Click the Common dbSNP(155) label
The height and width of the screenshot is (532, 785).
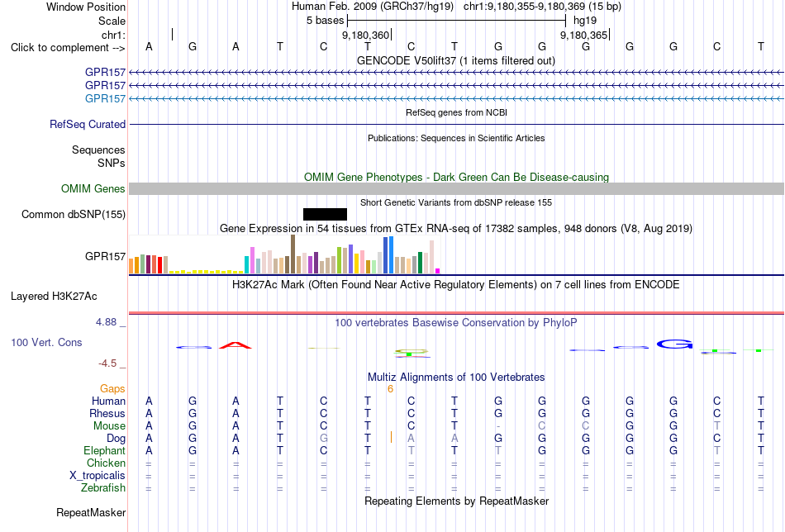[73, 214]
